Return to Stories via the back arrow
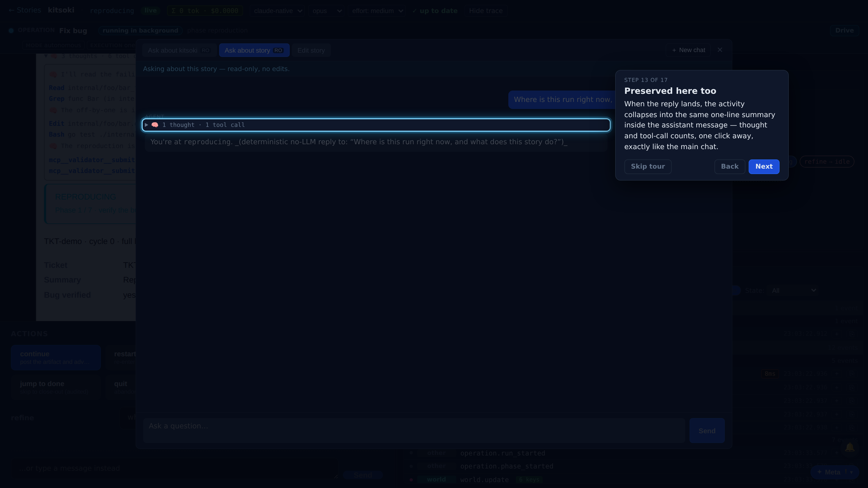The image size is (868, 488). (25, 11)
